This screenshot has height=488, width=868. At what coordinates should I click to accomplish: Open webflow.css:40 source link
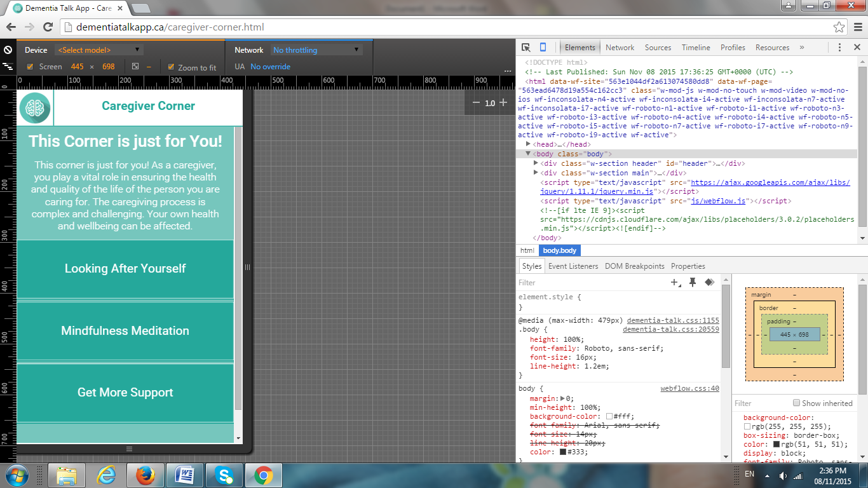click(x=689, y=388)
